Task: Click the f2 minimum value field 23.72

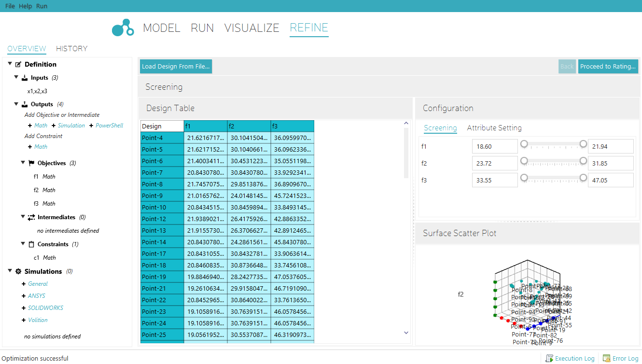Action: point(495,163)
